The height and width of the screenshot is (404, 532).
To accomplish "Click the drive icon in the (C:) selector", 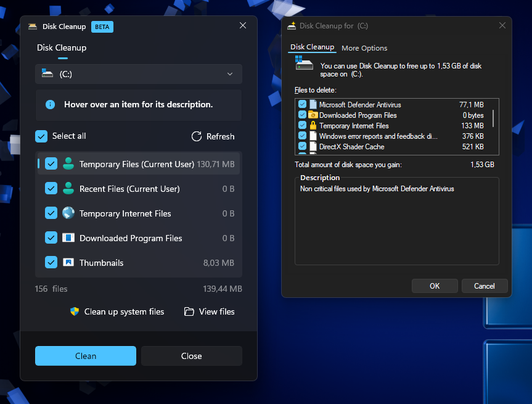I will (47, 73).
